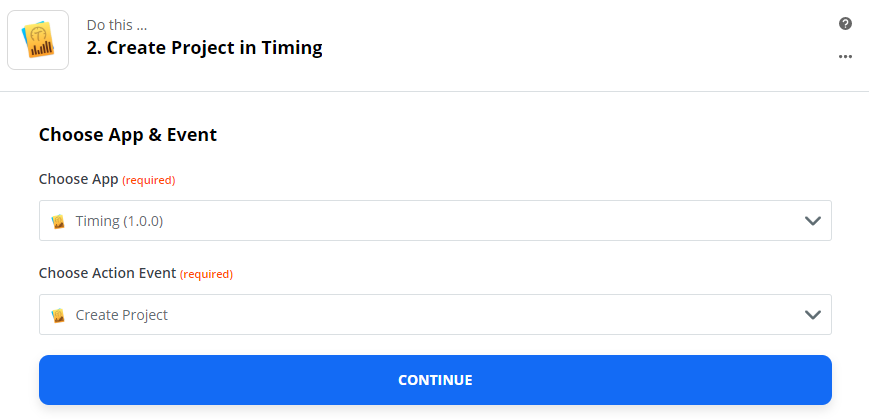Open the three-dot more options menu

point(845,57)
